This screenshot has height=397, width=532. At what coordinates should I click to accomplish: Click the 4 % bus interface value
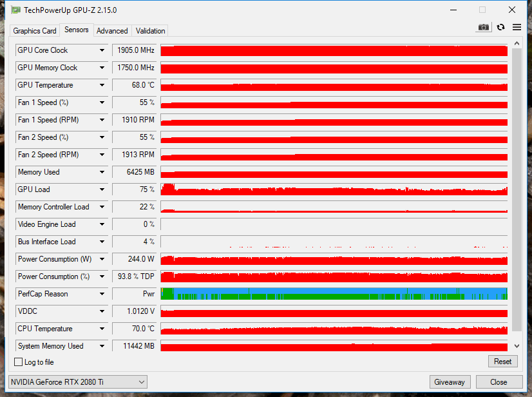135,242
